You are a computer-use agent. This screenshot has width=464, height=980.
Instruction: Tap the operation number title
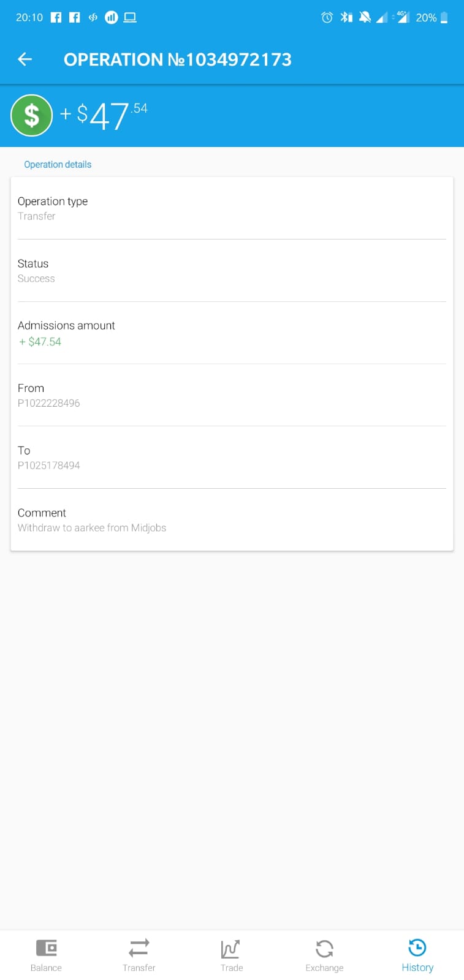tap(178, 59)
